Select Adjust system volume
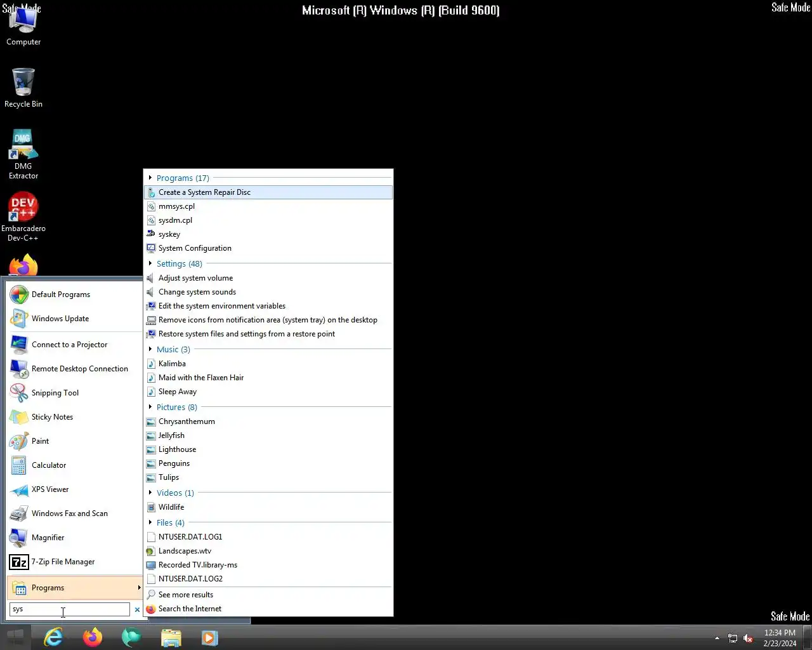812x650 pixels. coord(268,278)
